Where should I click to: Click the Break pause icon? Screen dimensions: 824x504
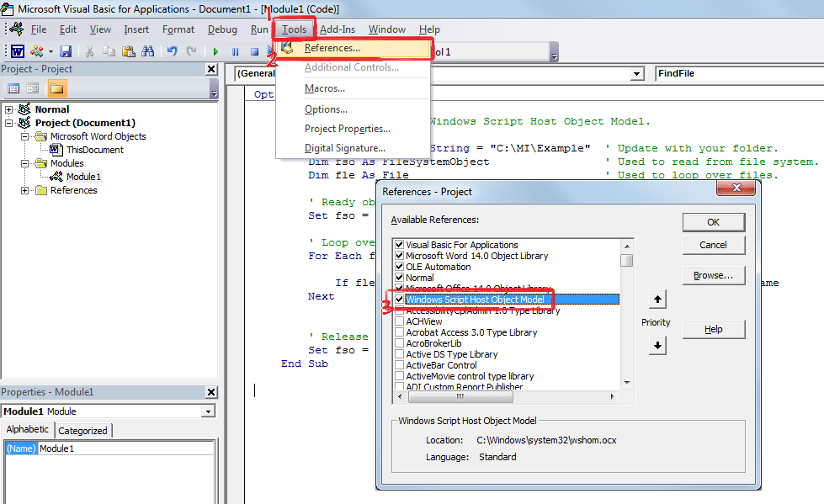point(235,51)
